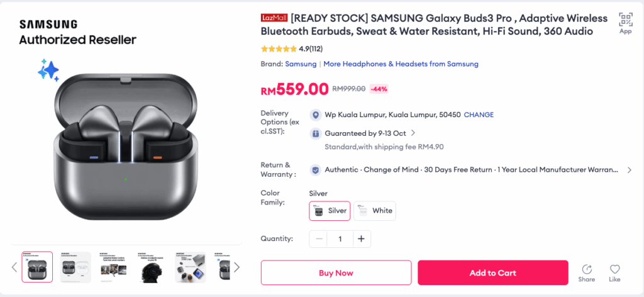
Task: Click the guaranteed delivery box icon
Action: click(316, 133)
